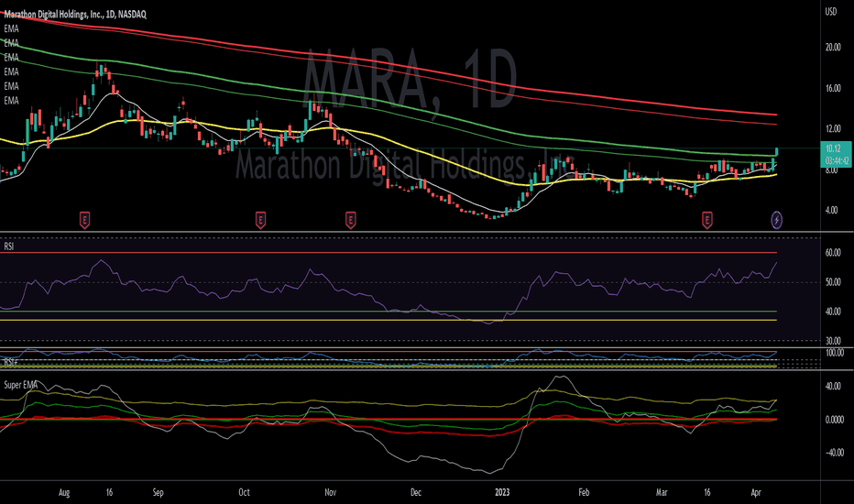
Task: Click the 4.00 price axis label
Action: [832, 210]
